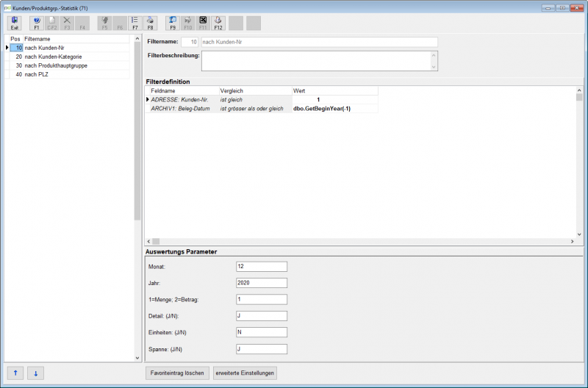Click filter definition scroll left arrow
The width and height of the screenshot is (588, 388).
coord(149,242)
